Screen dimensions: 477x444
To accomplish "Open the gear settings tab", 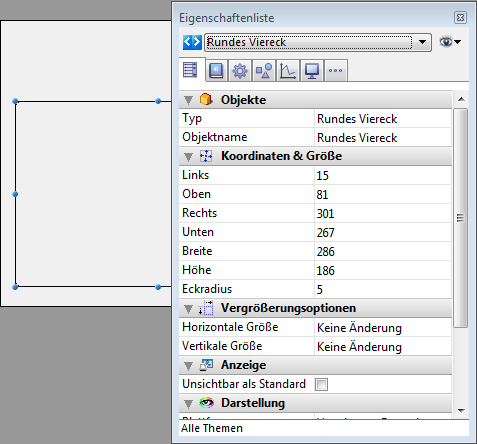I will [x=240, y=71].
